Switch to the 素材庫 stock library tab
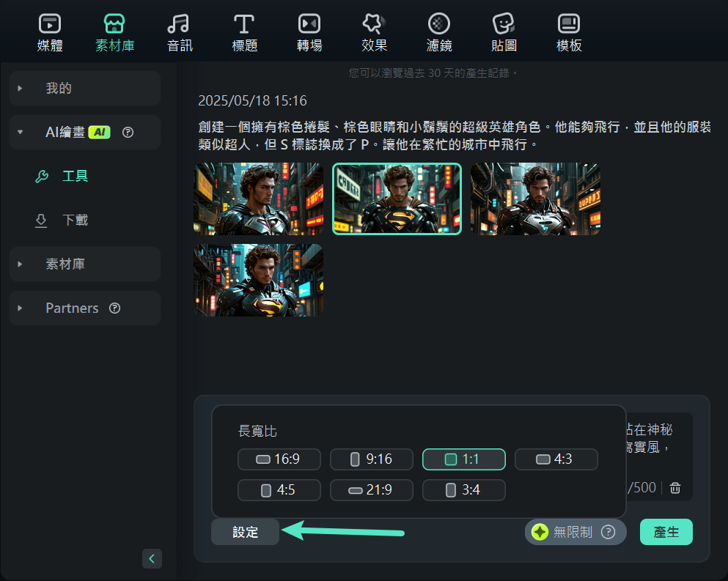The width and height of the screenshot is (728, 581). [114, 32]
